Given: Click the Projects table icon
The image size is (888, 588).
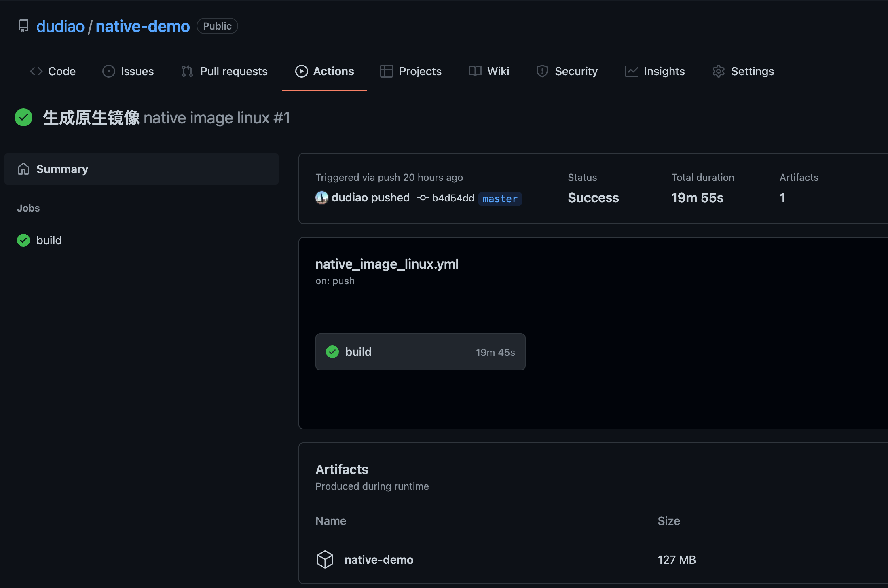Looking at the screenshot, I should [x=386, y=71].
